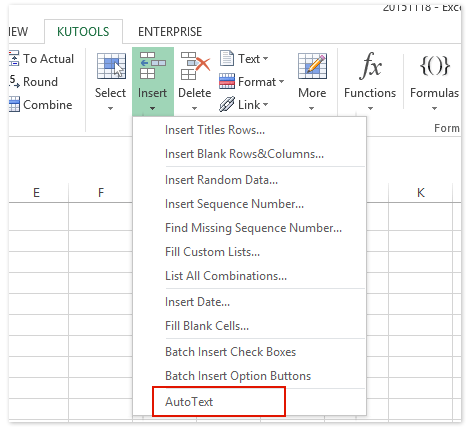Screen dimensions: 466x427
Task: Select the KUTOOLS ribbon tab
Action: pos(83,32)
